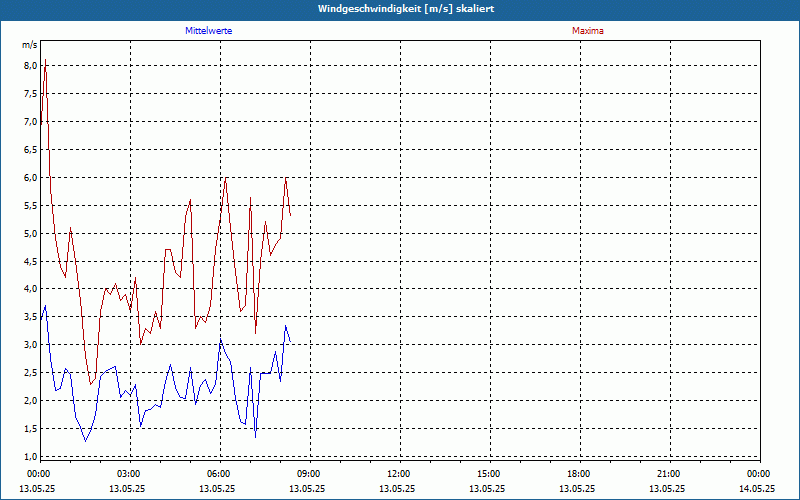Click the '5,5' y-axis value
800x500 pixels.
30,206
